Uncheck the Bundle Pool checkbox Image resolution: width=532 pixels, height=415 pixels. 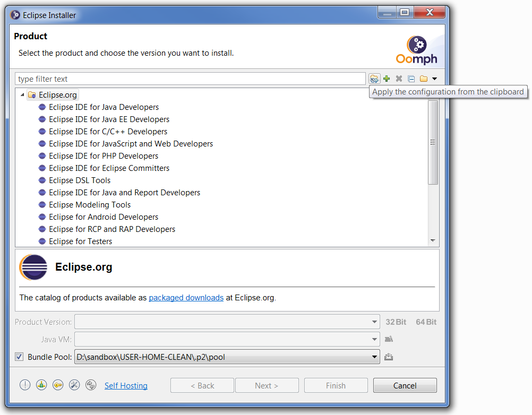[19, 357]
